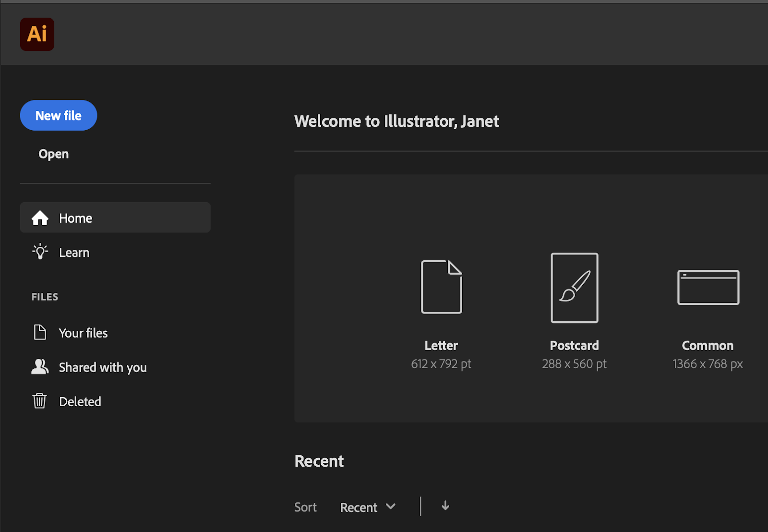View Deleted files
Viewport: 768px width, 532px height.
(80, 401)
